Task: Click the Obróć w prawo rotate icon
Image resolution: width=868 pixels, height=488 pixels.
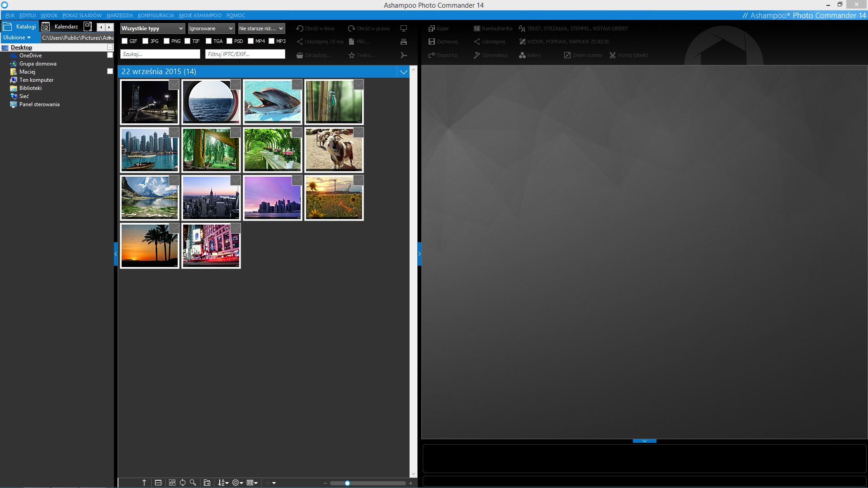Action: [351, 28]
